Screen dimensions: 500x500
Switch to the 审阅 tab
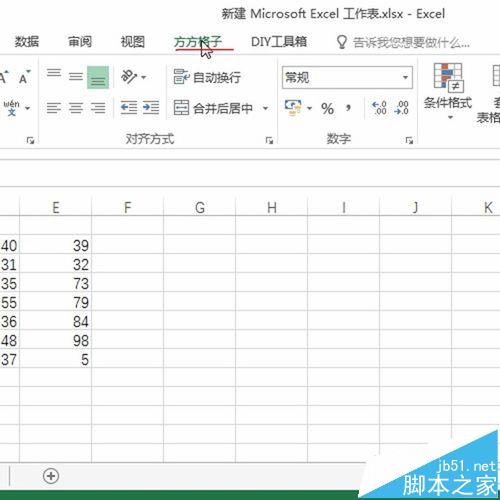pyautogui.click(x=80, y=42)
